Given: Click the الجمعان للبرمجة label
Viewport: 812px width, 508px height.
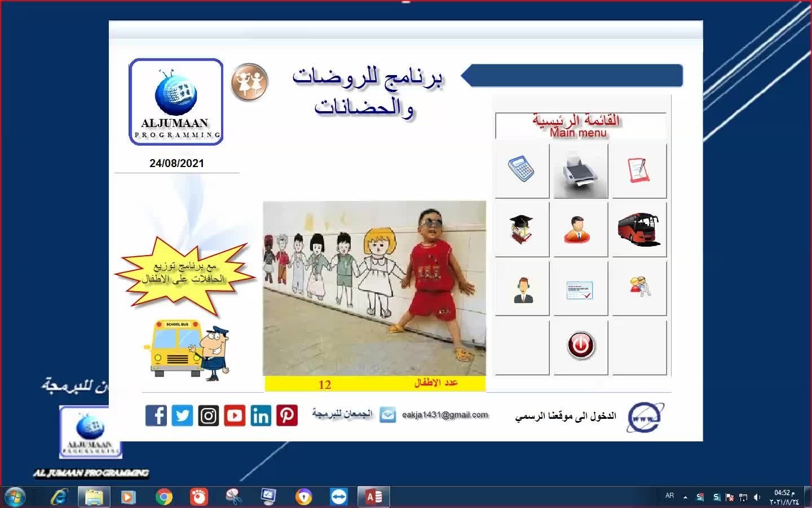Looking at the screenshot, I should tap(342, 414).
